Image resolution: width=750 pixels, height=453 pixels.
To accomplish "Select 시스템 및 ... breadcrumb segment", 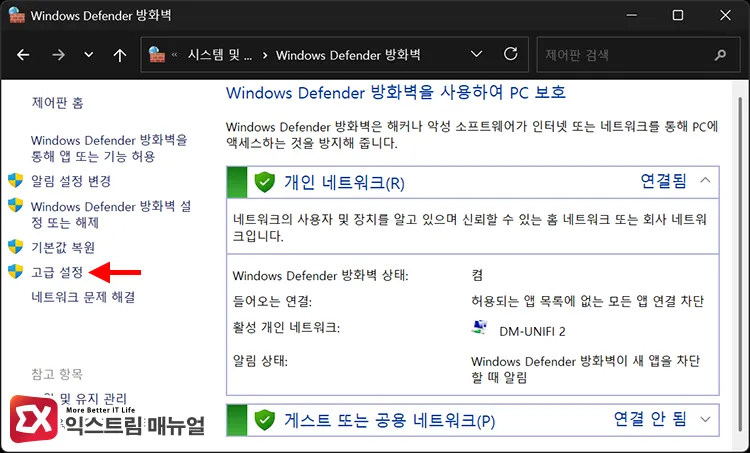I will point(220,55).
